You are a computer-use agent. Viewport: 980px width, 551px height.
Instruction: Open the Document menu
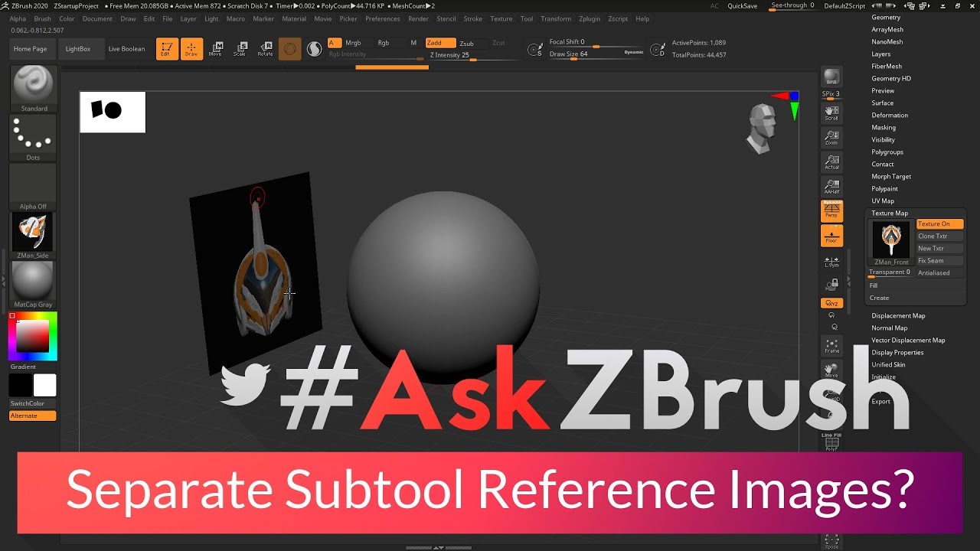tap(97, 18)
